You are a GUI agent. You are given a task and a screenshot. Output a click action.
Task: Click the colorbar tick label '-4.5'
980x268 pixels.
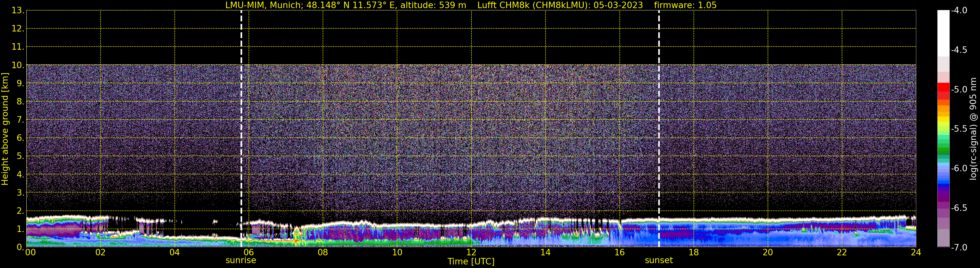tap(959, 50)
